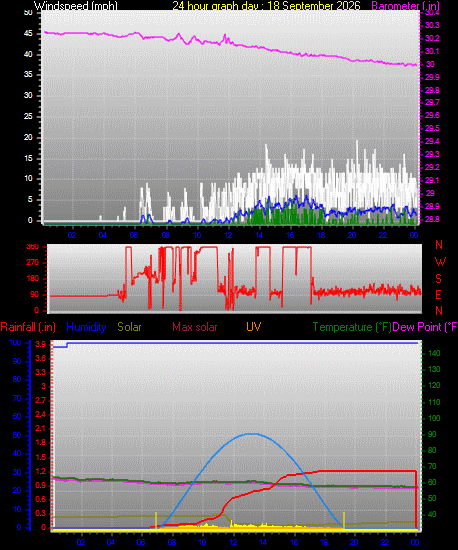Click 120 on the temperature axis
This screenshot has height=550, width=458.
pos(435,385)
